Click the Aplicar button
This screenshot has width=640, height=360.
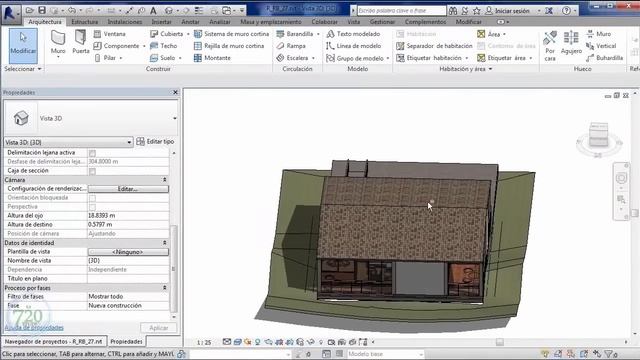pyautogui.click(x=159, y=328)
